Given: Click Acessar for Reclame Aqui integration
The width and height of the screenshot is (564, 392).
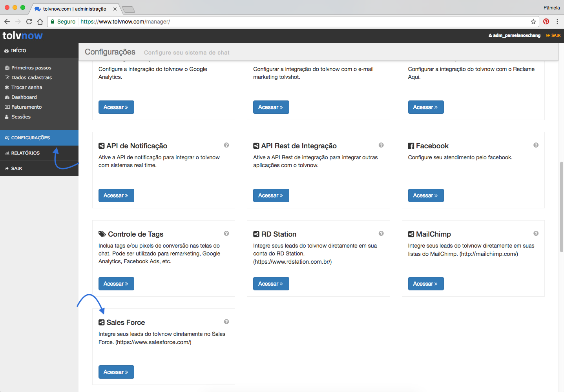Looking at the screenshot, I should (426, 107).
